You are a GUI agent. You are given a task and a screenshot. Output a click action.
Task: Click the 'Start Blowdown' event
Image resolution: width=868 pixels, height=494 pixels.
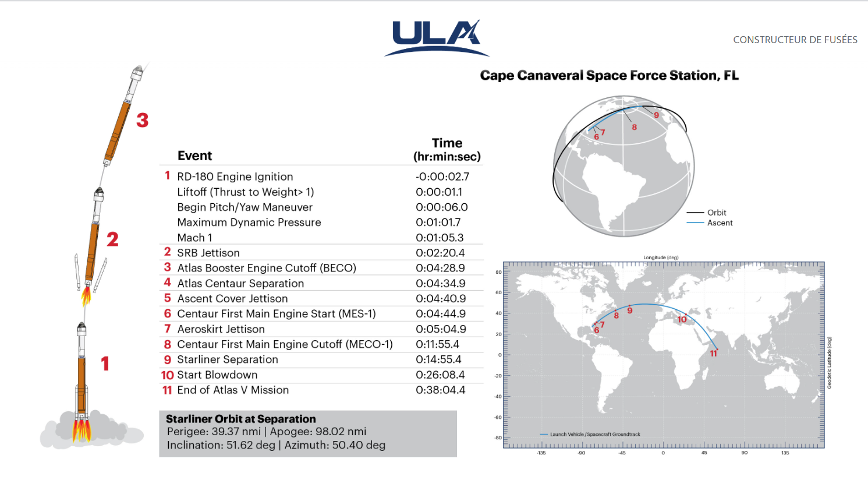pos(217,375)
